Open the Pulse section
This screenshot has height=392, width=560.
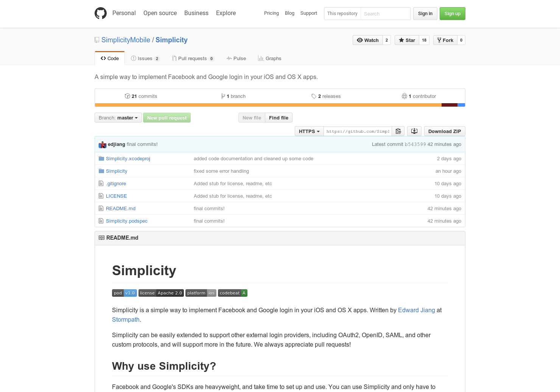tap(236, 58)
